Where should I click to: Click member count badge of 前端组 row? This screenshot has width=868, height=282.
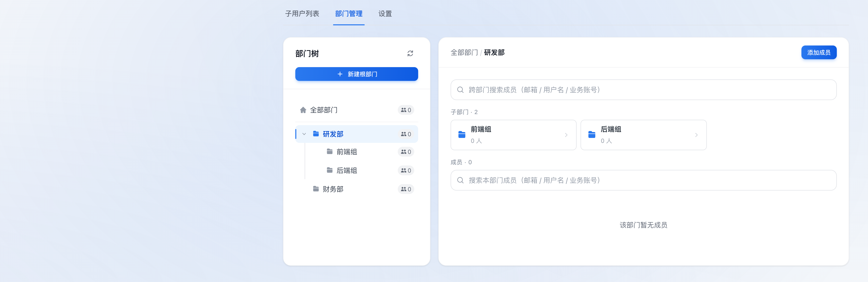(406, 152)
